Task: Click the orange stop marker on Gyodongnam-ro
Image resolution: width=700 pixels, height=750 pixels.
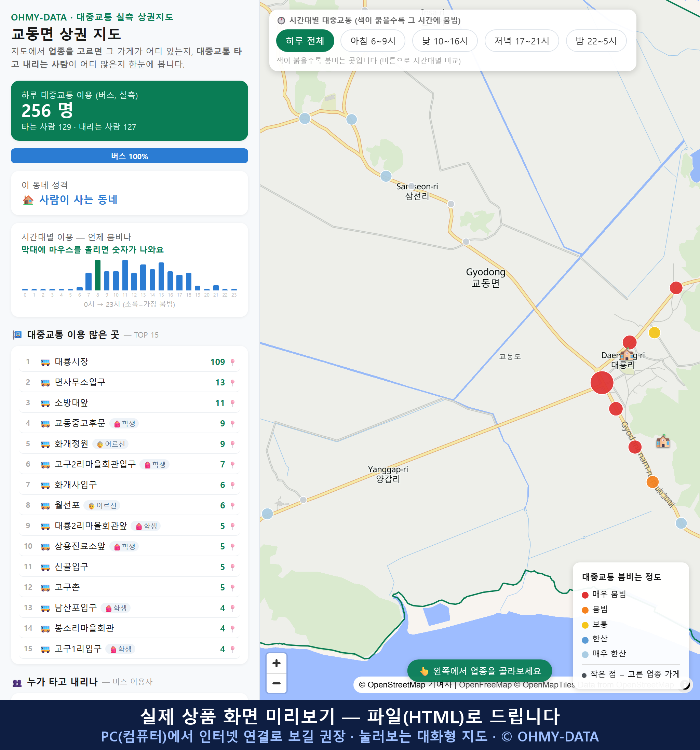Action: click(652, 482)
